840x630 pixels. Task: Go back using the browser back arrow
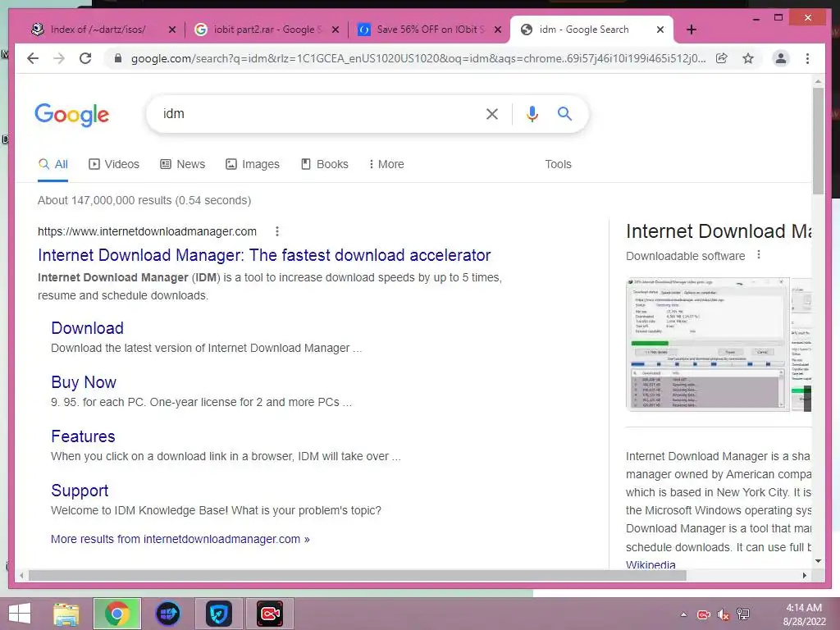pos(33,58)
